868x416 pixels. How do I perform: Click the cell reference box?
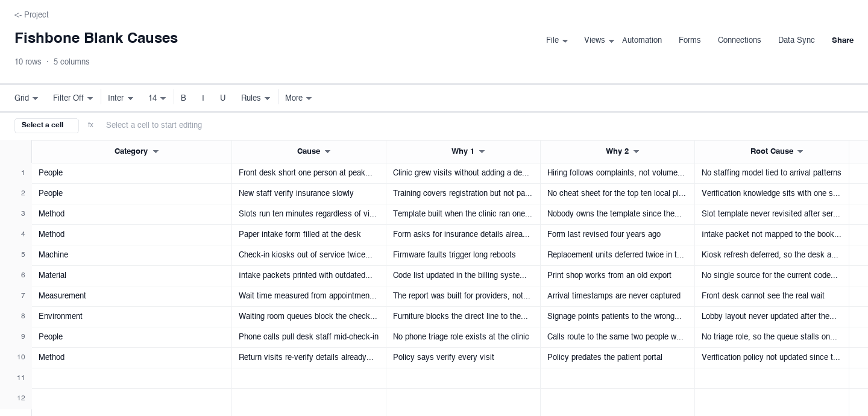pyautogui.click(x=46, y=125)
